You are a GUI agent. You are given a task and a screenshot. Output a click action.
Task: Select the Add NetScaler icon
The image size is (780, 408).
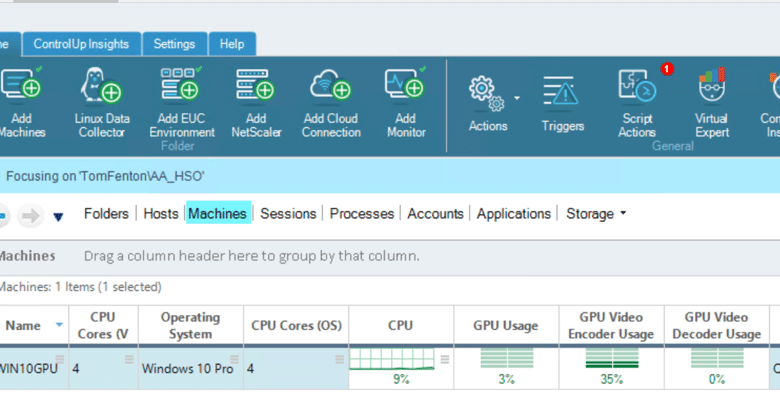point(256,84)
